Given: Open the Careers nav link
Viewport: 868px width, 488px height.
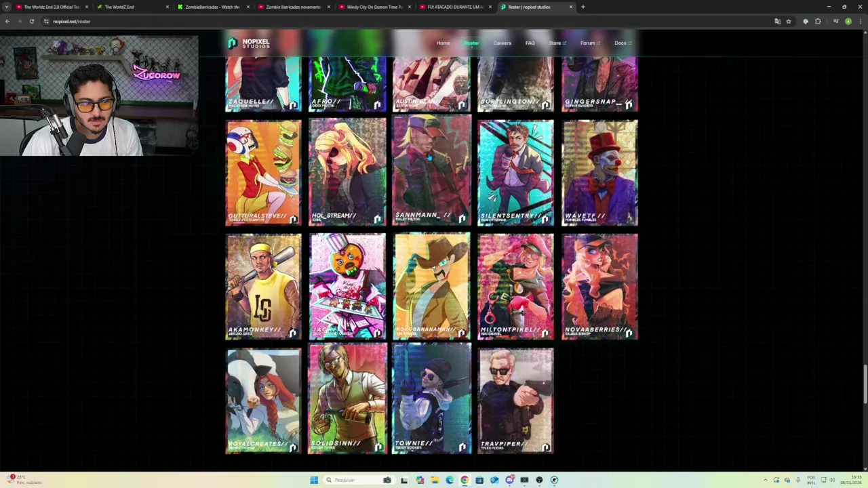Looking at the screenshot, I should [x=502, y=43].
